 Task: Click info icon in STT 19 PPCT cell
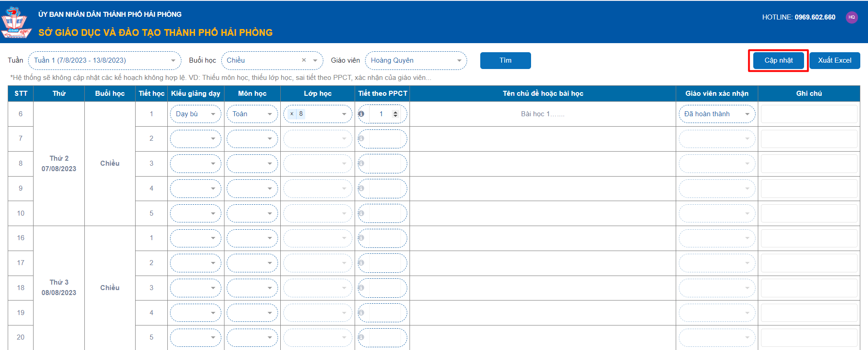click(x=361, y=313)
